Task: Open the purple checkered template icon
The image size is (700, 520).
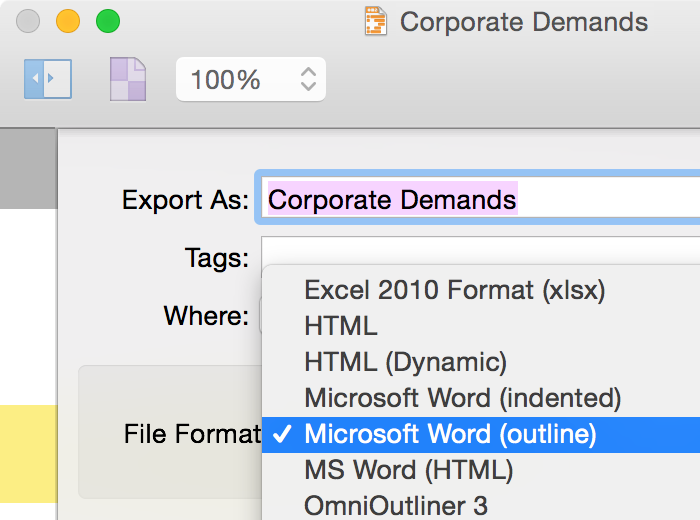Action: (x=128, y=79)
